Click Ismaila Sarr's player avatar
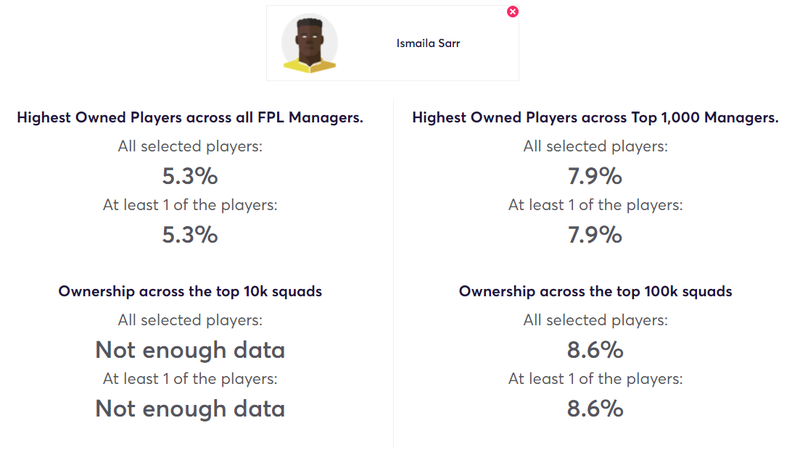This screenshot has width=800, height=460. point(310,43)
